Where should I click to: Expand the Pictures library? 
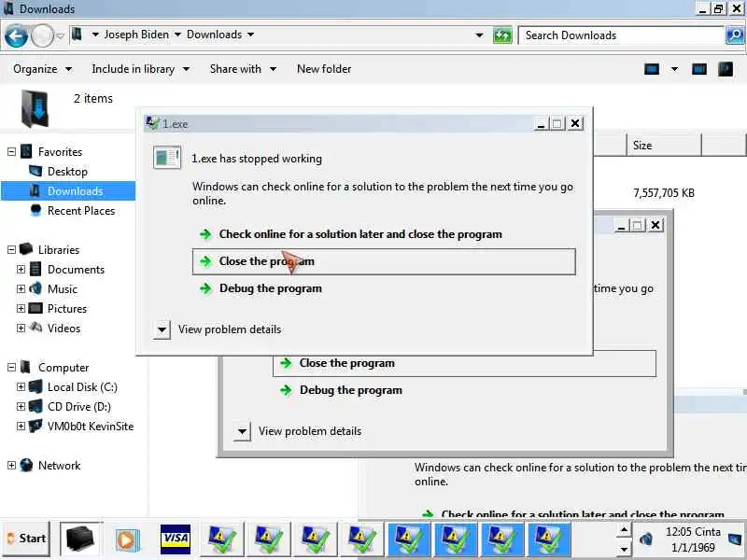[x=21, y=308]
